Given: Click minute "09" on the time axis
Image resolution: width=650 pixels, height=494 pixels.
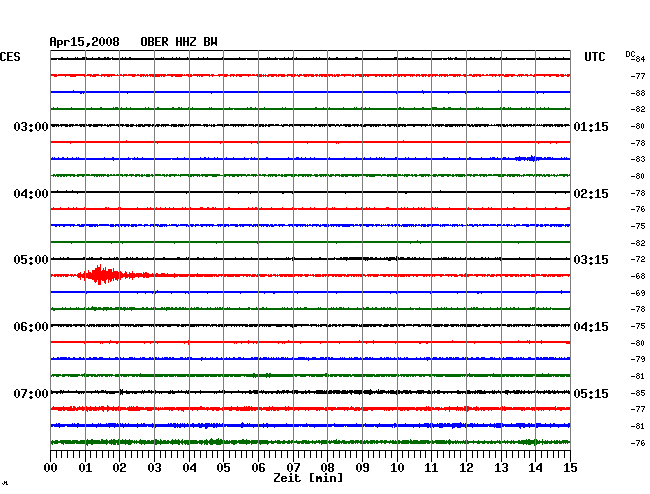Looking at the screenshot, I should coord(362,468).
